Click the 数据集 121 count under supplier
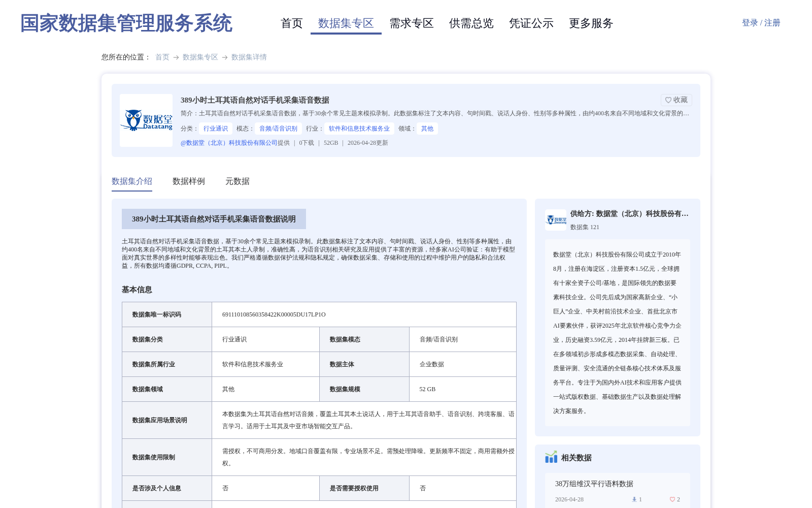This screenshot has width=812, height=508. click(x=585, y=227)
